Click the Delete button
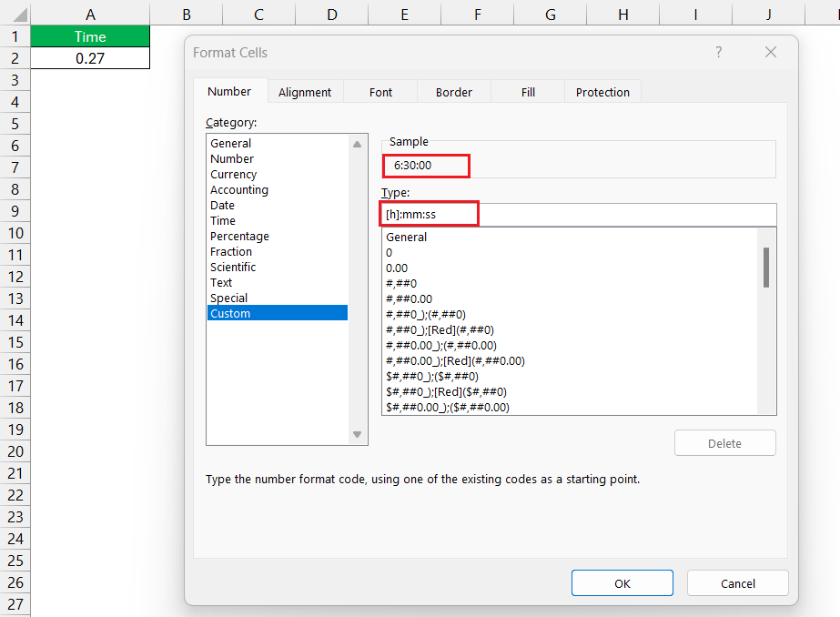840x617 pixels. point(724,443)
